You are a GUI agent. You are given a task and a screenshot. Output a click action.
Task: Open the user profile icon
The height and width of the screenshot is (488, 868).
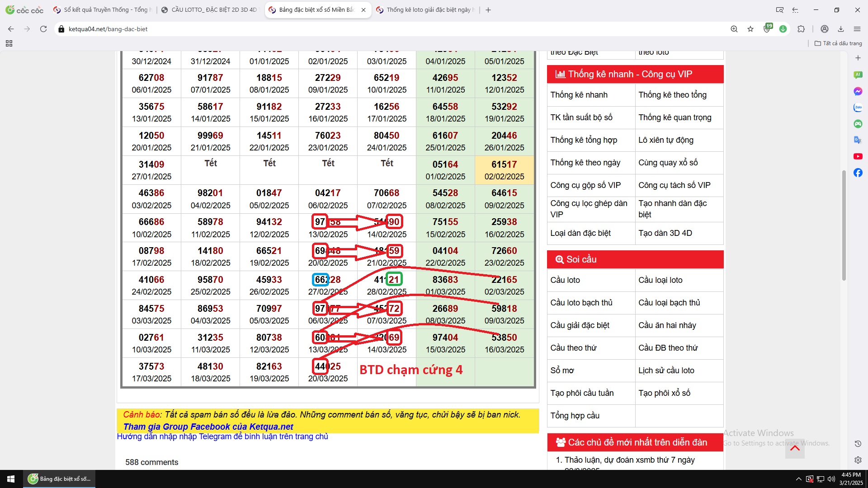825,29
